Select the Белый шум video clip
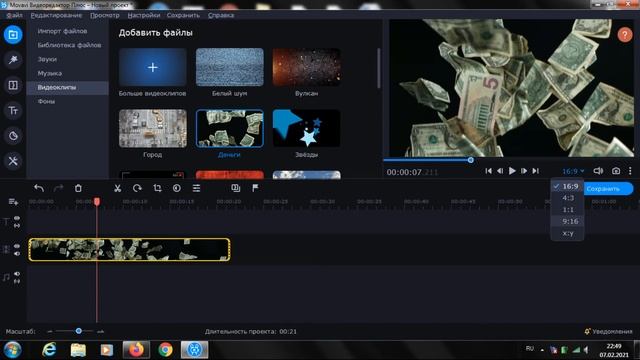 230,67
